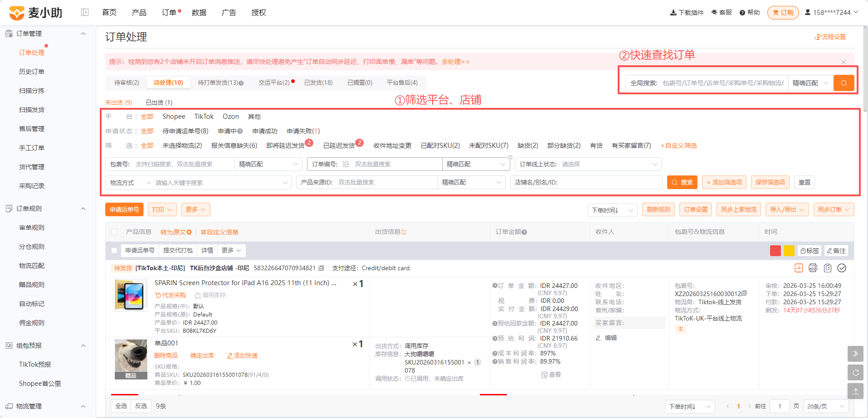
Task: Open the orange 更多 dropdown near 打印
Action: coord(195,209)
